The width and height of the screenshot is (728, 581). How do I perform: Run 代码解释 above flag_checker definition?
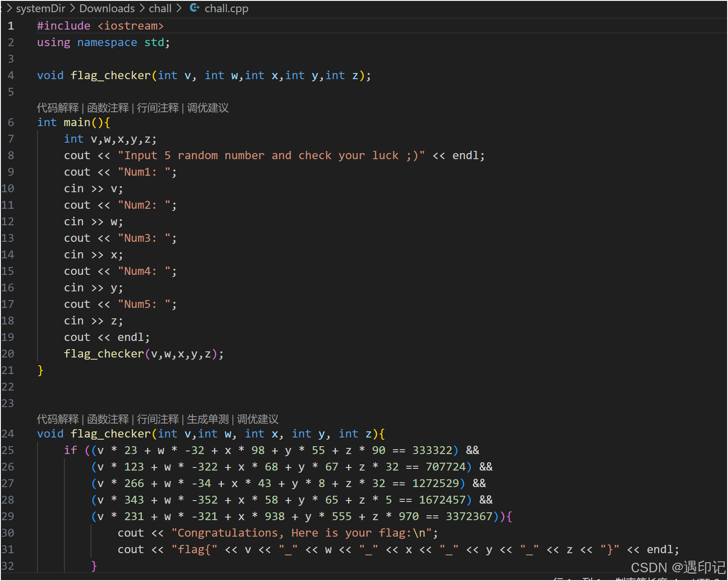pyautogui.click(x=57, y=419)
